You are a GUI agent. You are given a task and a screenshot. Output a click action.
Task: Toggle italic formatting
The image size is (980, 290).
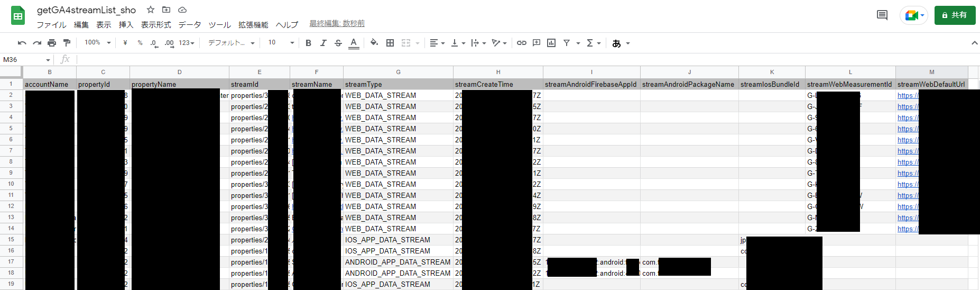click(x=323, y=43)
